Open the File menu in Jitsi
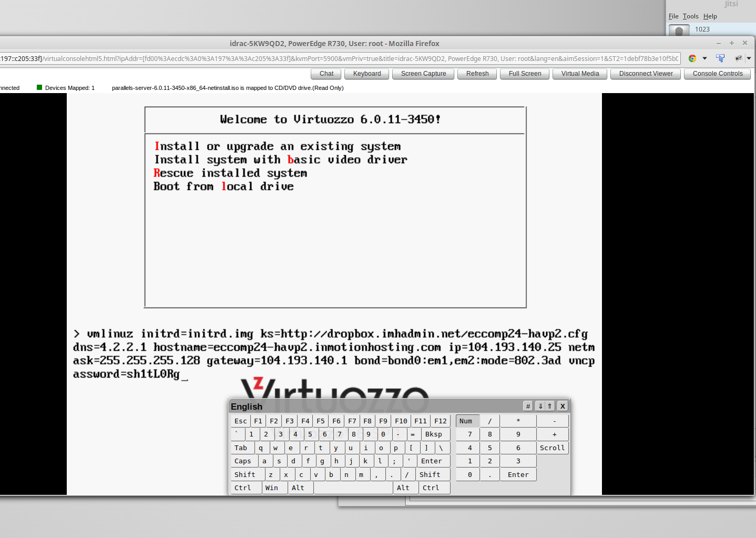This screenshot has height=538, width=756. 673,16
